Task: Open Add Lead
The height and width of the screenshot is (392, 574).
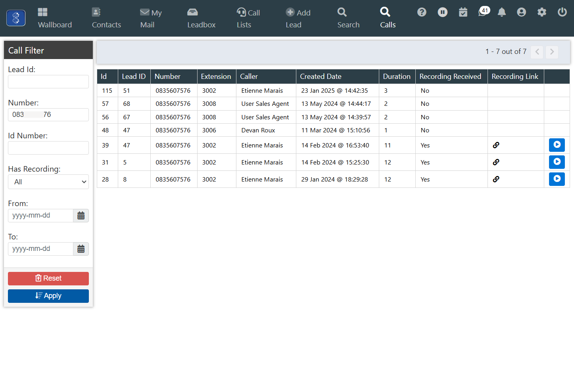Action: click(x=298, y=18)
